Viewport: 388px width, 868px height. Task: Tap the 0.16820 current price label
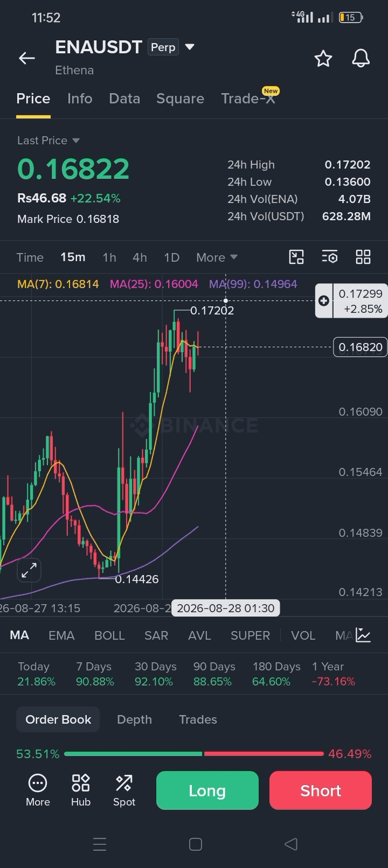[x=361, y=347]
